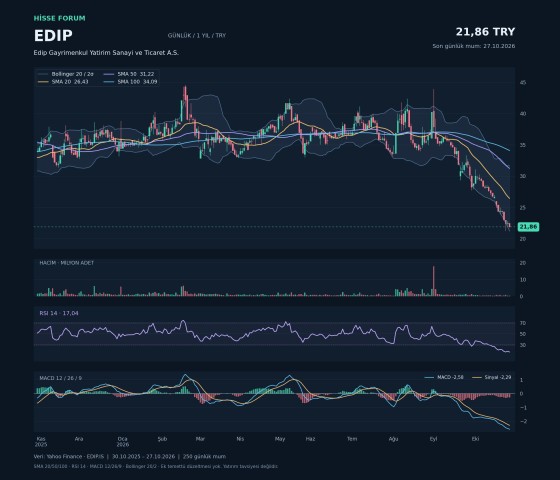This screenshot has height=480, width=560.
Task: Click the May month axis label
Action: click(x=280, y=439)
